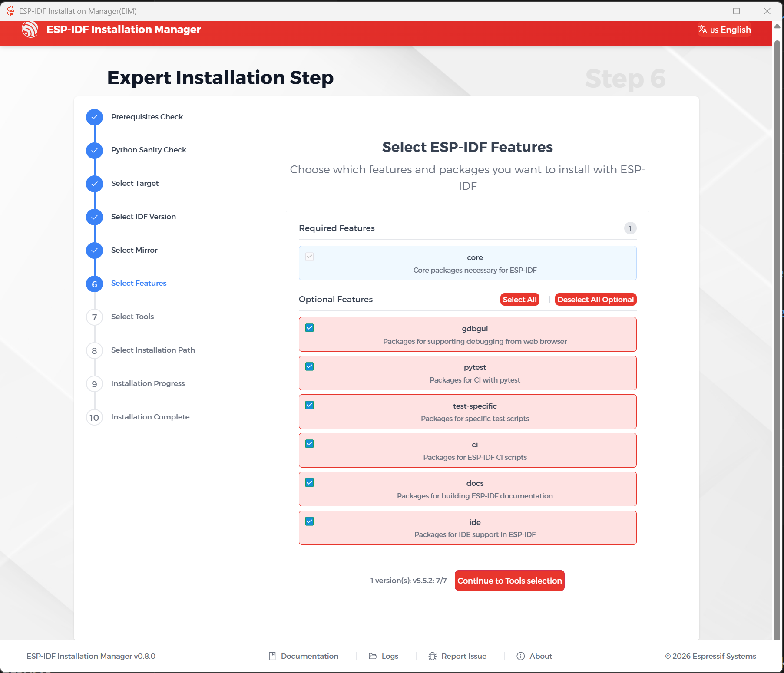Click the Installation Complete step label
This screenshot has height=673, width=784.
150,417
